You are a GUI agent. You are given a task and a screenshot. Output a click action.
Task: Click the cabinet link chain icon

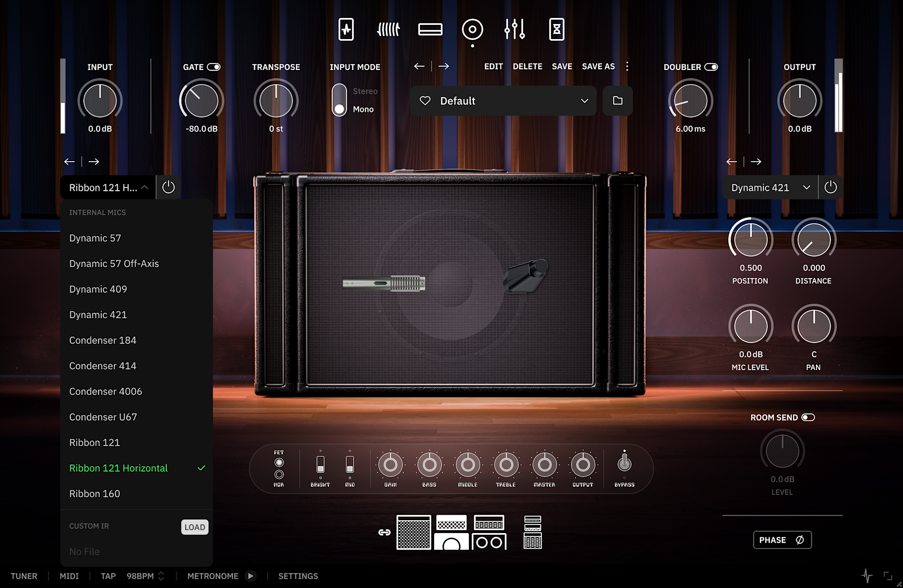coord(384,532)
